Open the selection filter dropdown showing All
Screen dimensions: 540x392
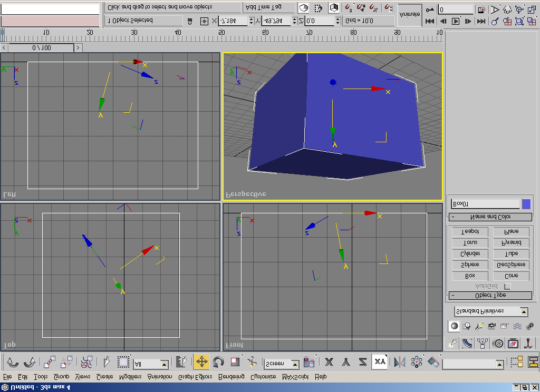[150, 364]
